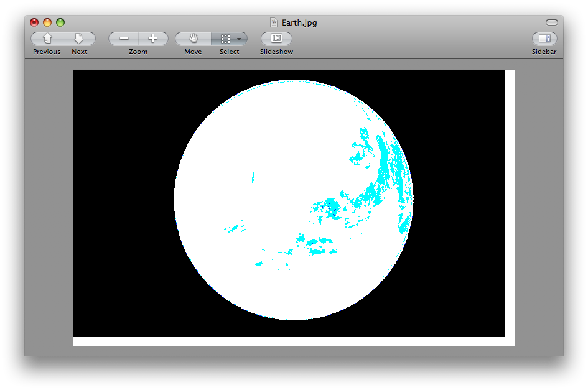Choose the rectangular Select tool

pos(225,39)
